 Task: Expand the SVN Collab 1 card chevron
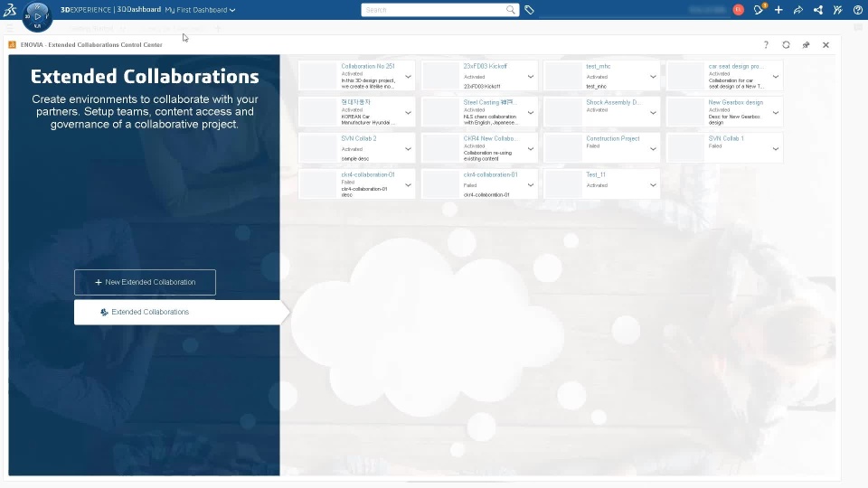[x=776, y=149]
